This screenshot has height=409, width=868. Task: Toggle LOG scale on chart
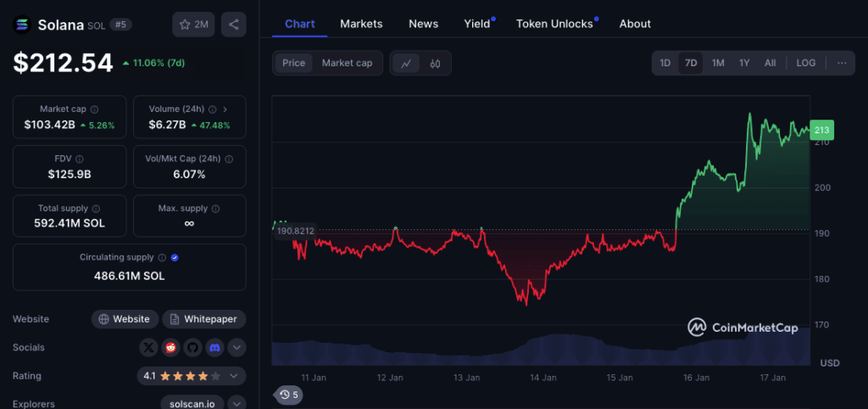(806, 63)
